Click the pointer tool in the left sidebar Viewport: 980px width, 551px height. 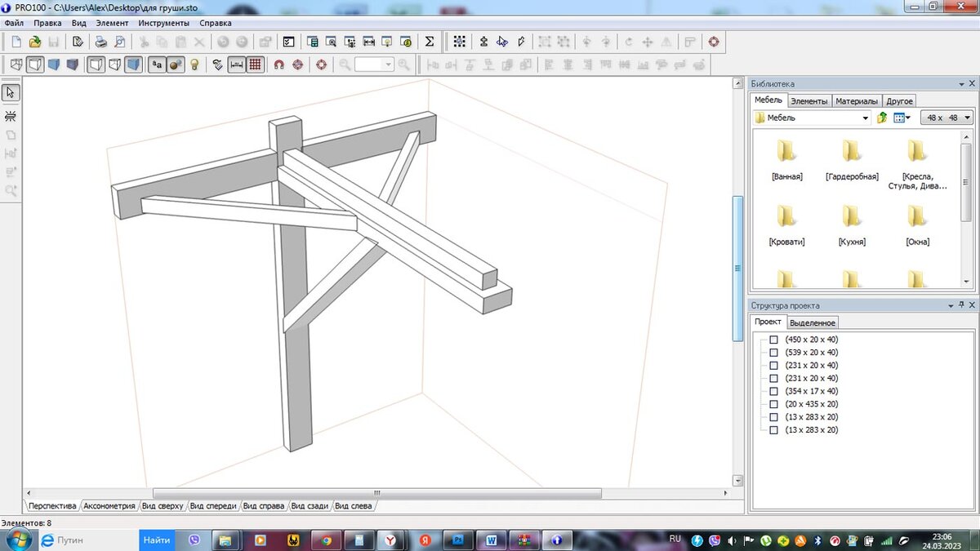click(x=11, y=92)
